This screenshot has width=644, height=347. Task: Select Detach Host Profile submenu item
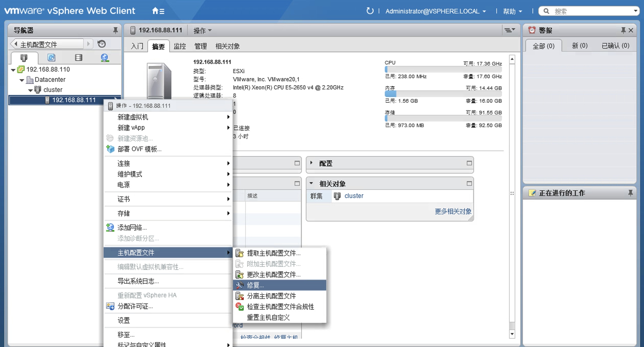280,296
